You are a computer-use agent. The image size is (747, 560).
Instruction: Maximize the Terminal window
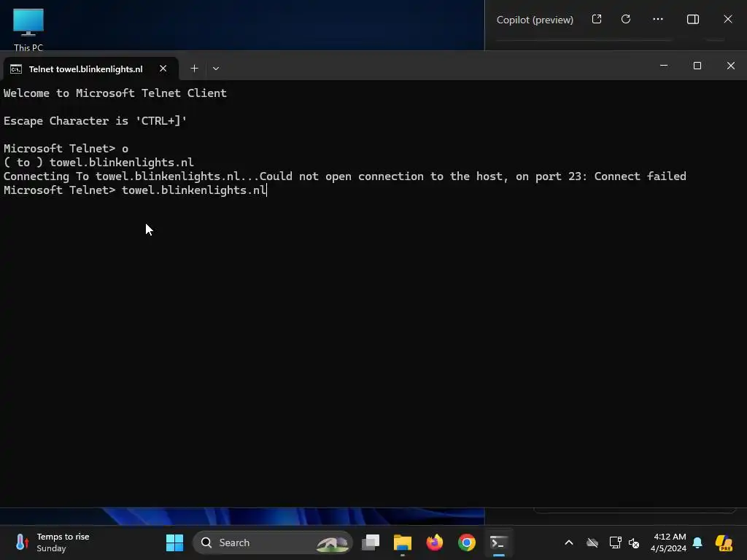[697, 66]
